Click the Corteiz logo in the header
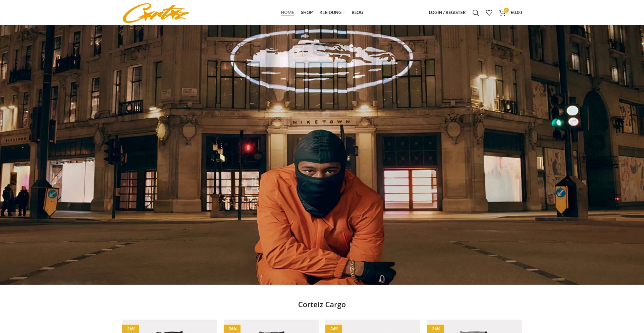The height and width of the screenshot is (333, 644). pos(156,13)
